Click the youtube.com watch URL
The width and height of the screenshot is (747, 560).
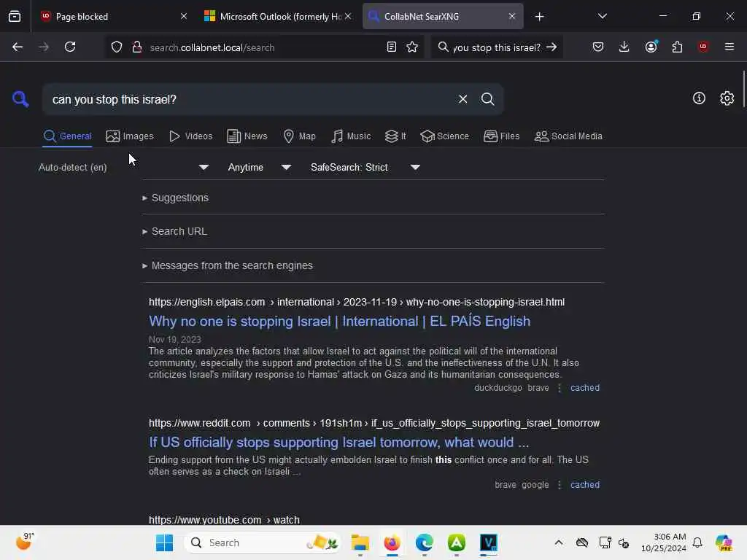pyautogui.click(x=224, y=519)
